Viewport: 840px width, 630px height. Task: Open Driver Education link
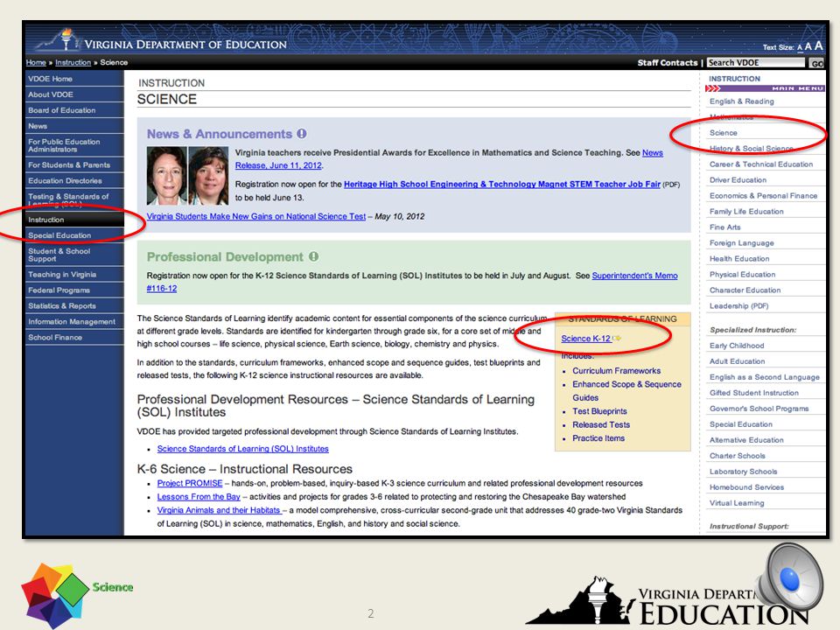(738, 180)
